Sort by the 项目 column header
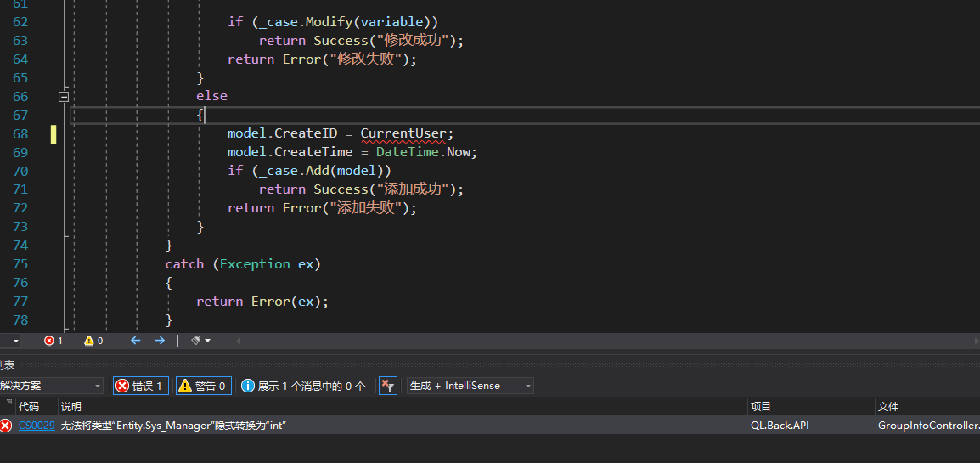 tap(761, 407)
